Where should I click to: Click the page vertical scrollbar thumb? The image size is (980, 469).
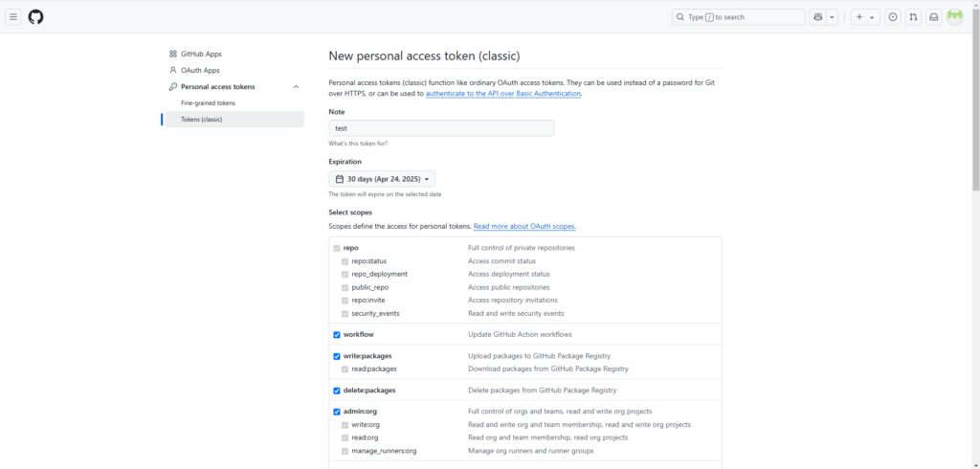pyautogui.click(x=975, y=100)
